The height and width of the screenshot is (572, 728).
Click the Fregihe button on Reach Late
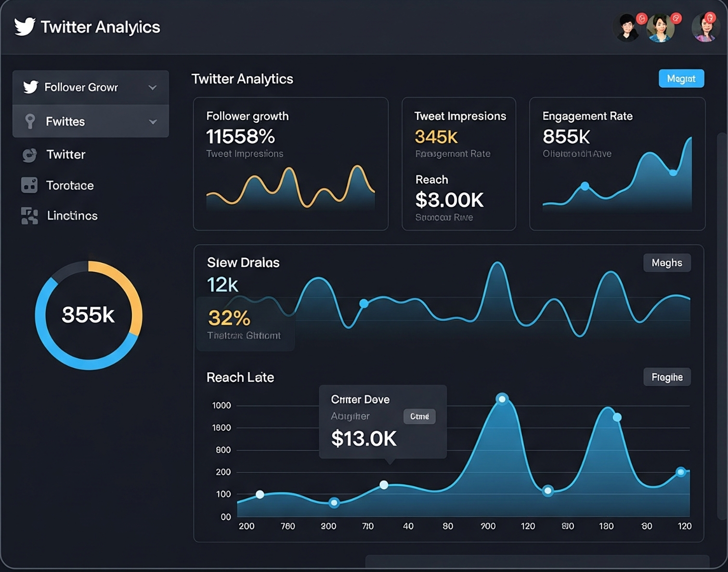pyautogui.click(x=667, y=377)
